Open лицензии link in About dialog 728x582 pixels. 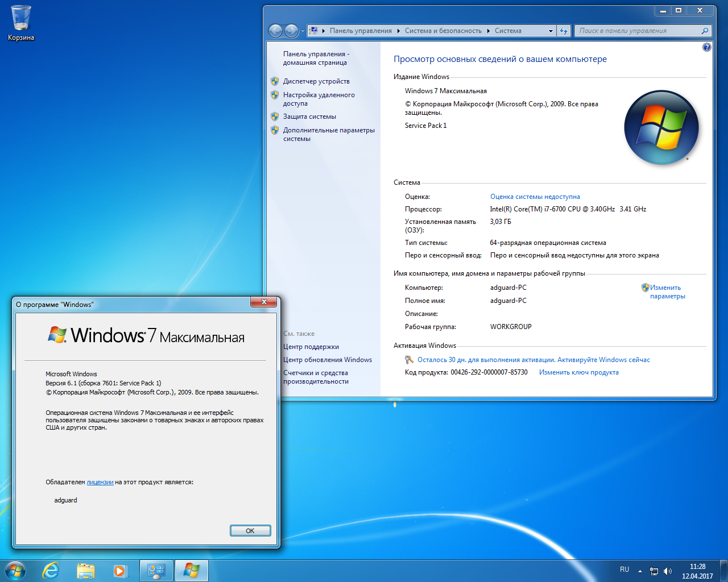(100, 482)
